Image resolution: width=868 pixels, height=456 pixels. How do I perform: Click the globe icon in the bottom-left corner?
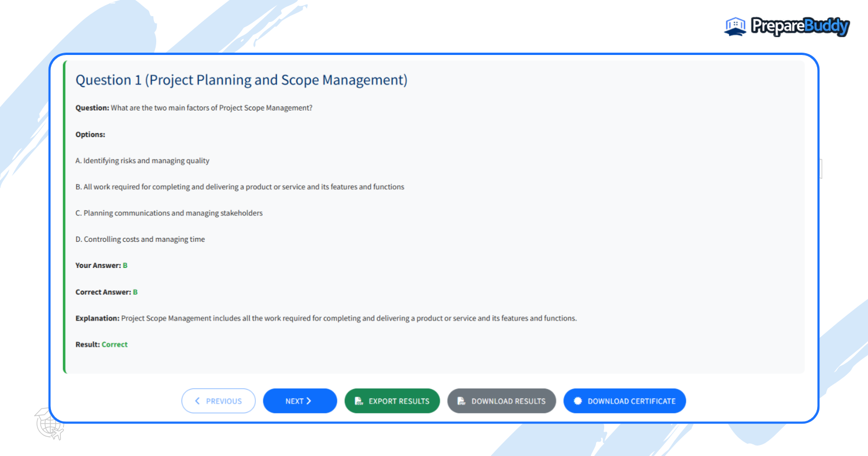(x=49, y=426)
